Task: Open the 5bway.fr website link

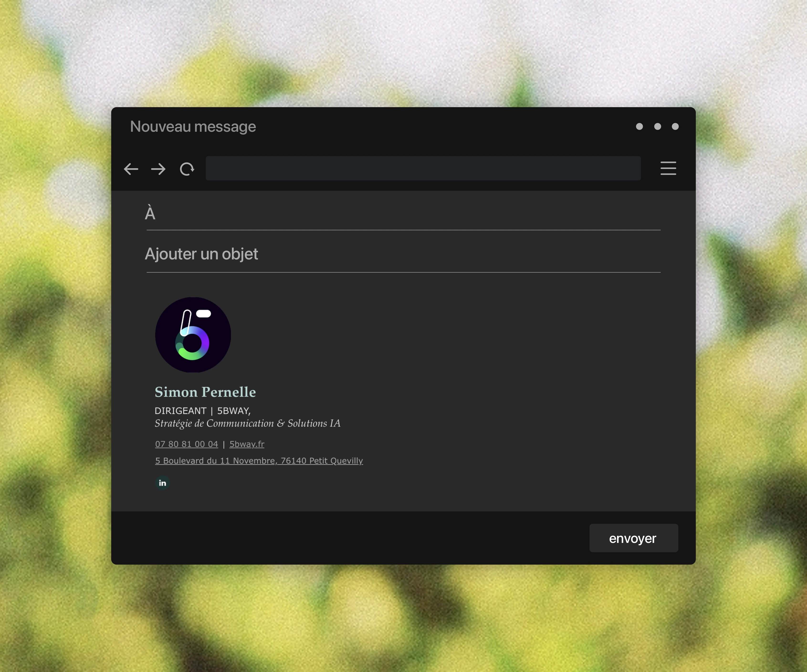Action: 247,444
